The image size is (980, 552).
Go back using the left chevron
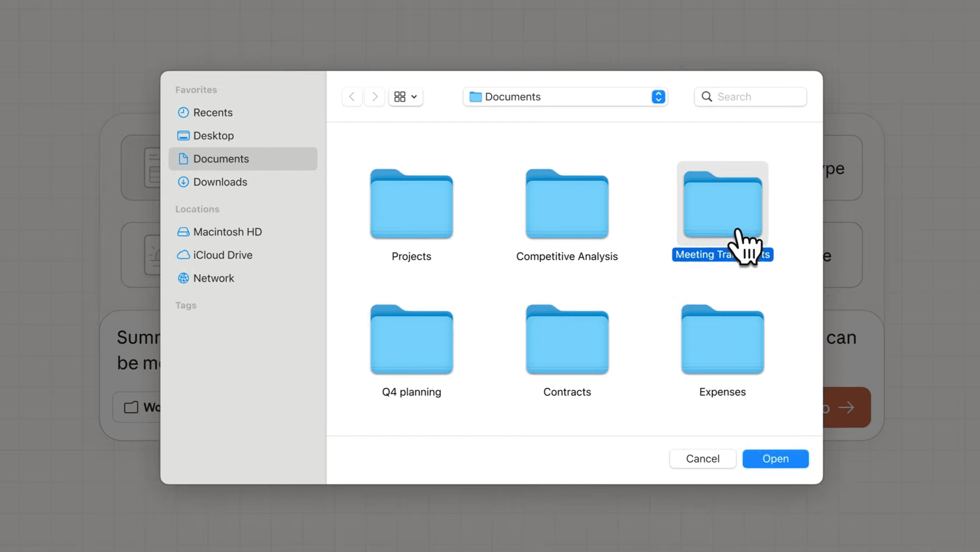(x=352, y=96)
